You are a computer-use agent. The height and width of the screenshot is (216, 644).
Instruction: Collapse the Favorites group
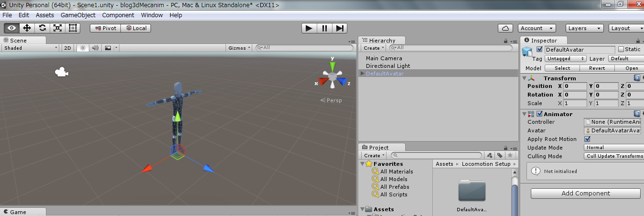[x=362, y=164]
